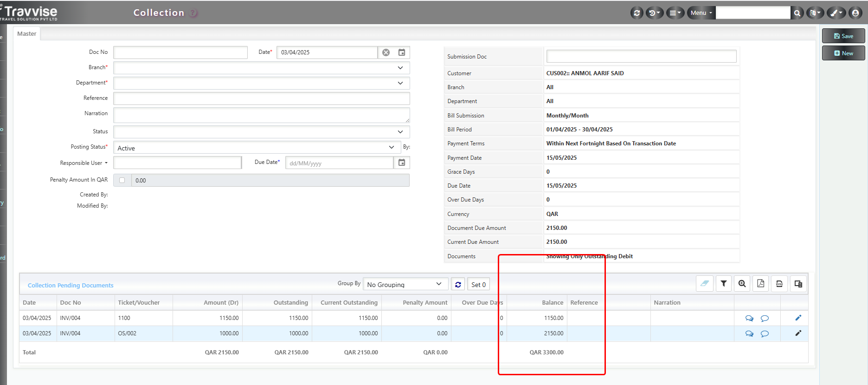This screenshot has height=385, width=868.
Task: Clear the Date field with the X icon
Action: [386, 52]
